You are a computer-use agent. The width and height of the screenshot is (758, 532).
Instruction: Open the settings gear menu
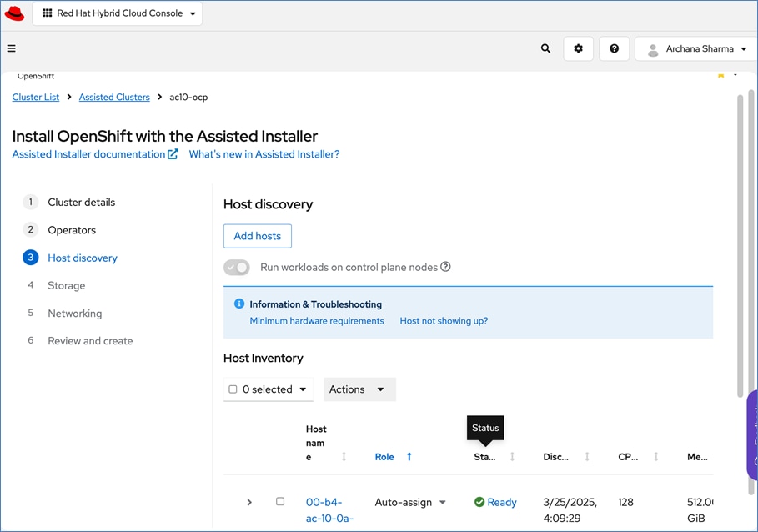click(x=578, y=48)
